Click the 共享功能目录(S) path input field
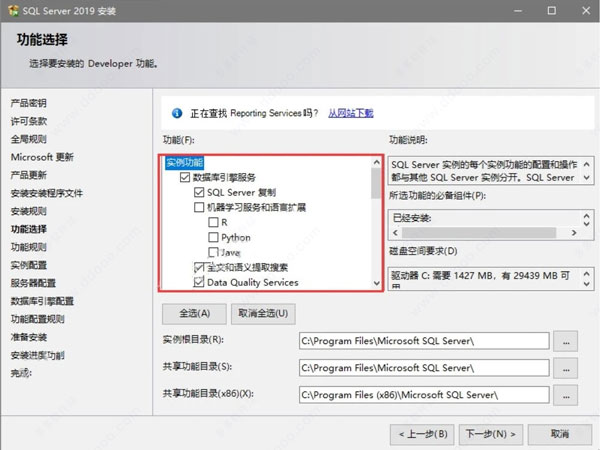Image resolution: width=600 pixels, height=450 pixels. click(424, 368)
